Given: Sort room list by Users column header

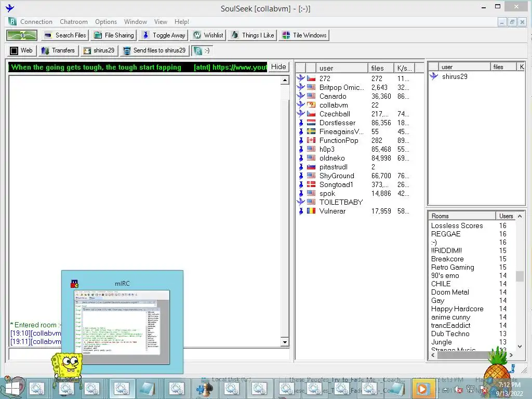Looking at the screenshot, I should click(506, 216).
